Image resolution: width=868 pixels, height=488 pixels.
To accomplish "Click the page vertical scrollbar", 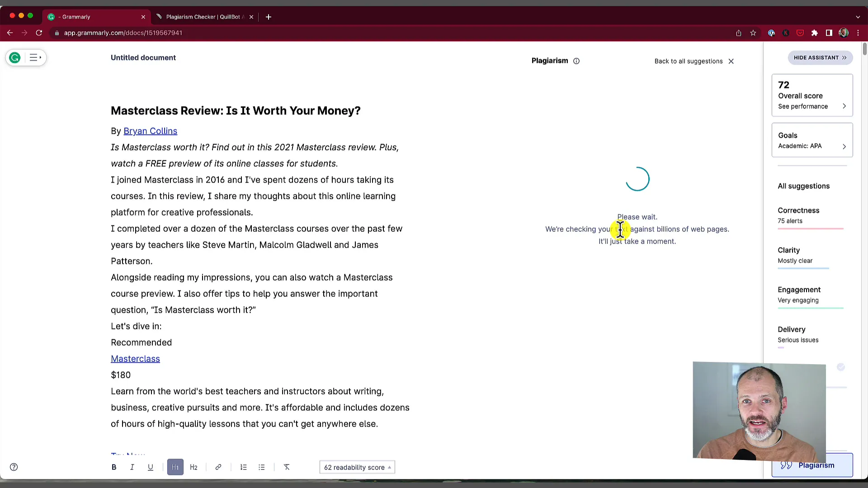I will [x=864, y=49].
